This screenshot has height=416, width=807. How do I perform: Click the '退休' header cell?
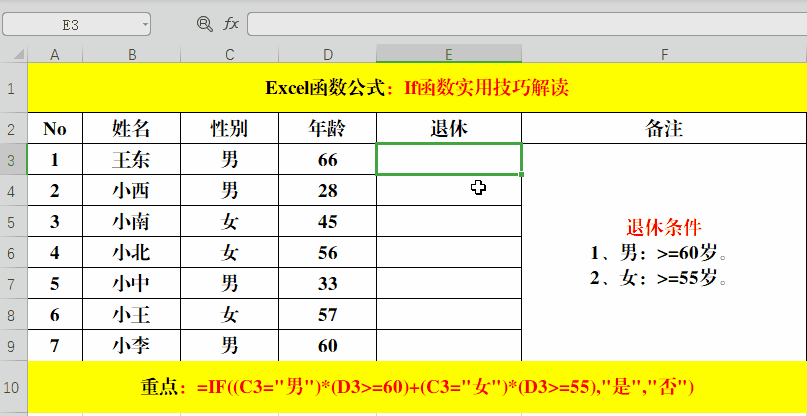(x=449, y=128)
